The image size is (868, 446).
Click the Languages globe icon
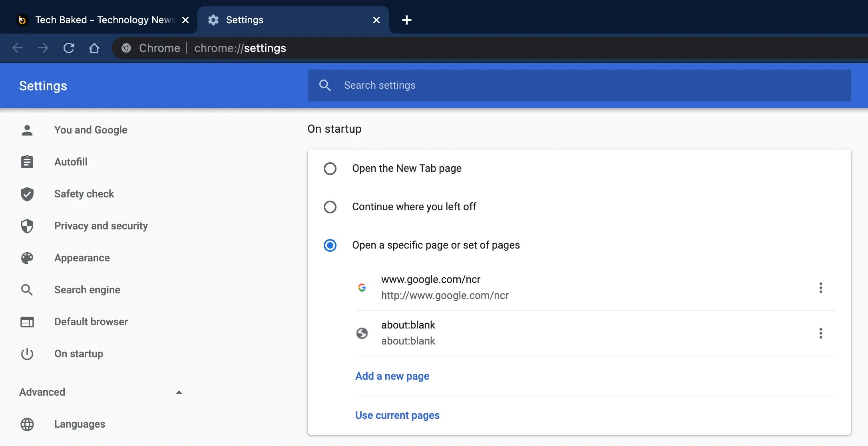pyautogui.click(x=27, y=424)
